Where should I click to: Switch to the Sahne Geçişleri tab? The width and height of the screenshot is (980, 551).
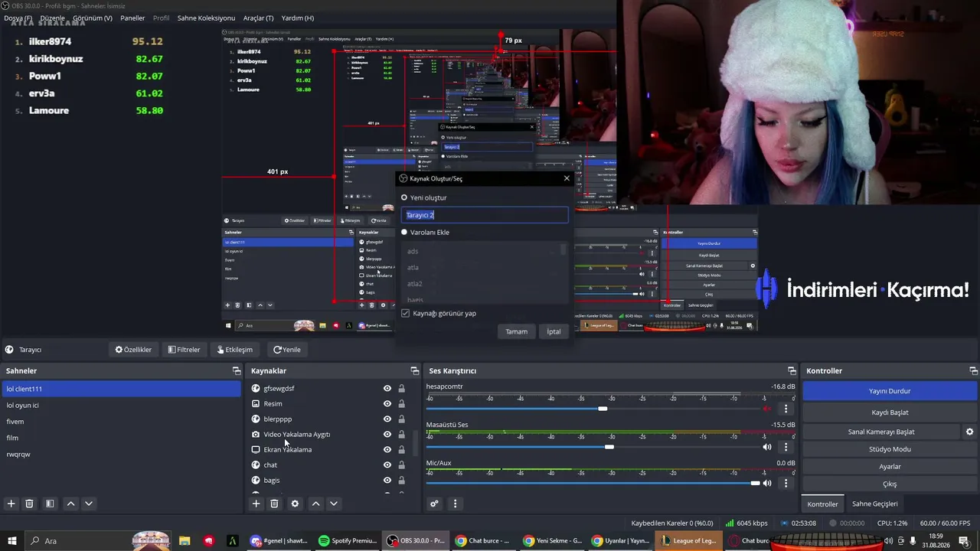[x=875, y=504]
